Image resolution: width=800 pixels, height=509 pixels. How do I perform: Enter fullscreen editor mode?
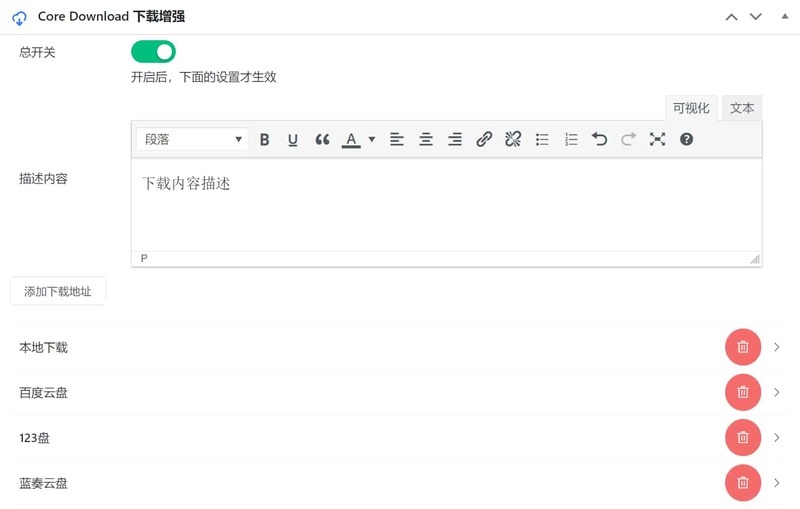(658, 139)
